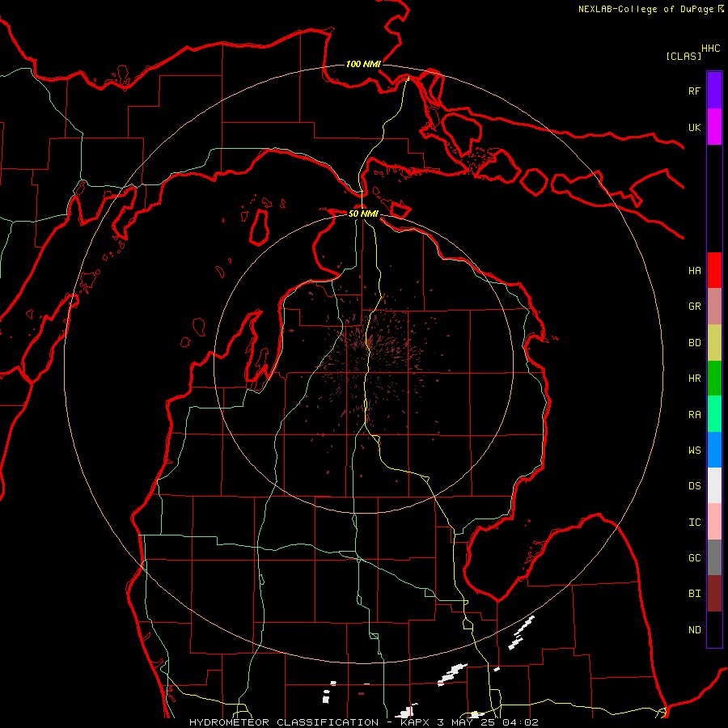Select the GR legend color block
This screenshot has width=728, height=728.
point(714,306)
